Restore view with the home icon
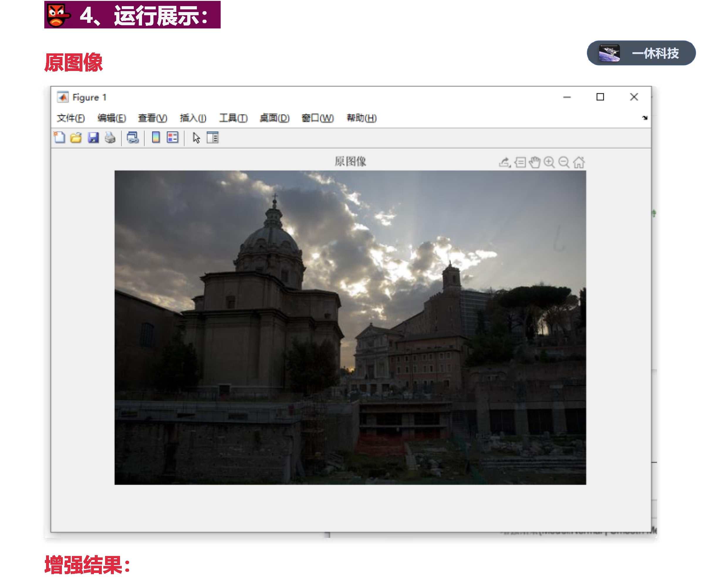Image resolution: width=728 pixels, height=580 pixels. (x=579, y=162)
